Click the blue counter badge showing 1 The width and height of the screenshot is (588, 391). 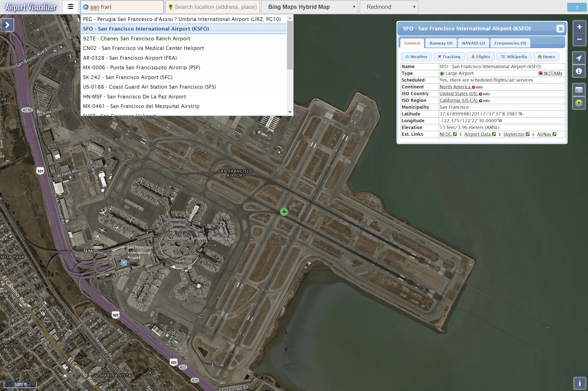pyautogui.click(x=577, y=7)
